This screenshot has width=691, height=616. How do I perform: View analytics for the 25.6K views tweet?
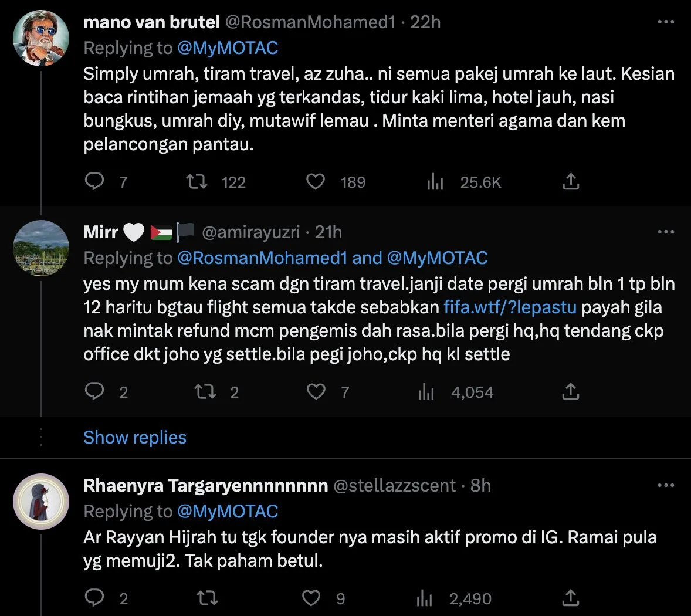(x=435, y=182)
